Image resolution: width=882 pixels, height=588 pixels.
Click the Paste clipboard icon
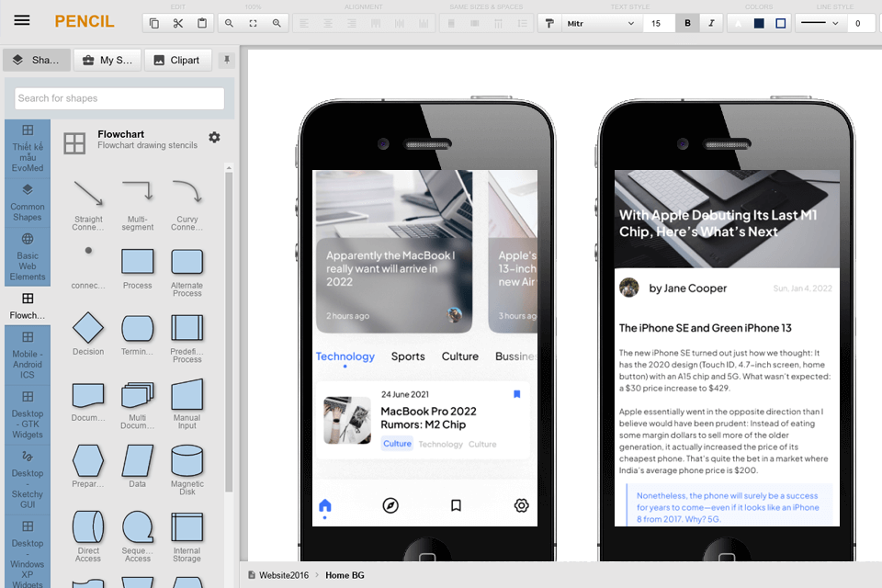(x=202, y=23)
